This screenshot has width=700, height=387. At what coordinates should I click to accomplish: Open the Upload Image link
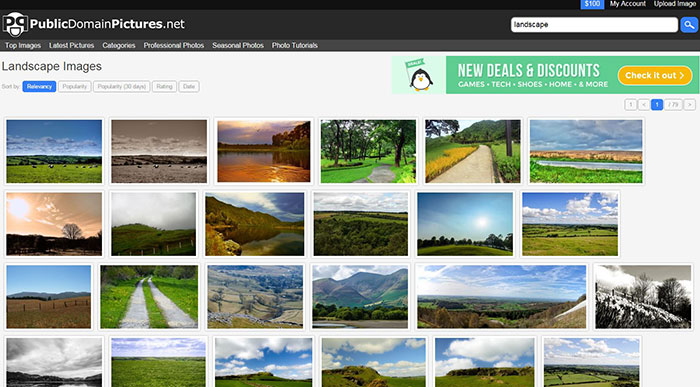pyautogui.click(x=675, y=4)
